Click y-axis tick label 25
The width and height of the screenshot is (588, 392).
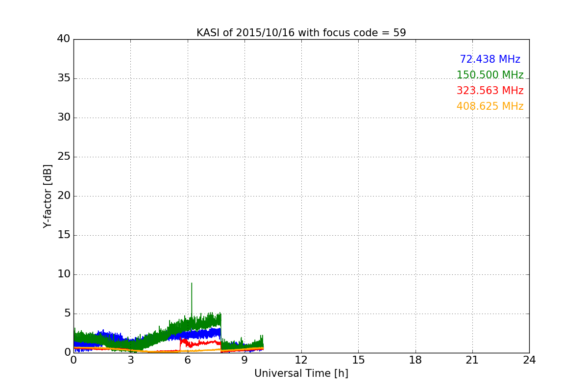(64, 157)
